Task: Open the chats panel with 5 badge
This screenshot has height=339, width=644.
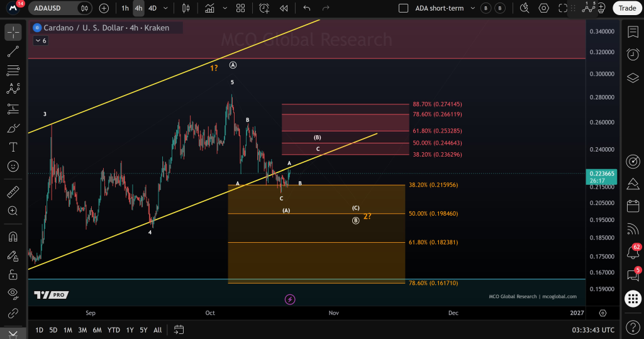Action: coord(633,274)
